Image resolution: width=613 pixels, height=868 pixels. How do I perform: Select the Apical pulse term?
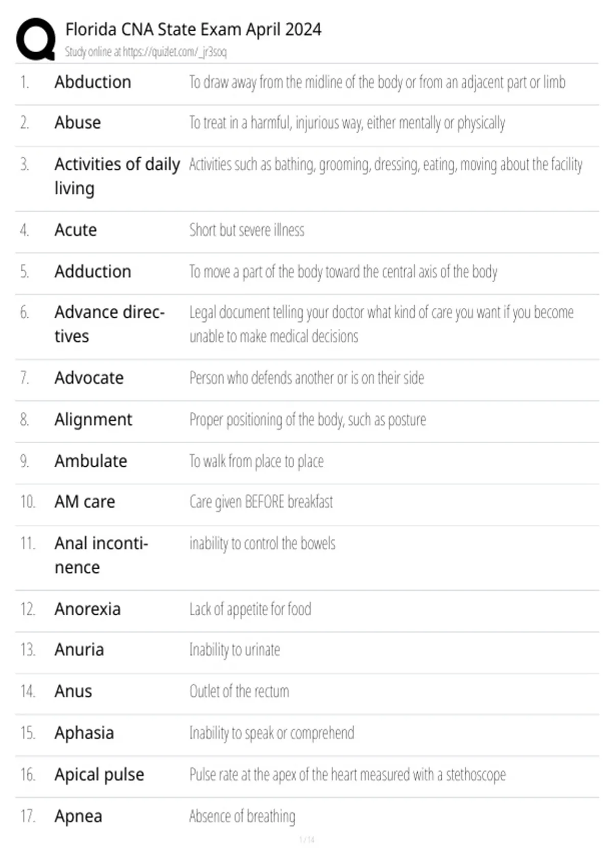(x=100, y=775)
